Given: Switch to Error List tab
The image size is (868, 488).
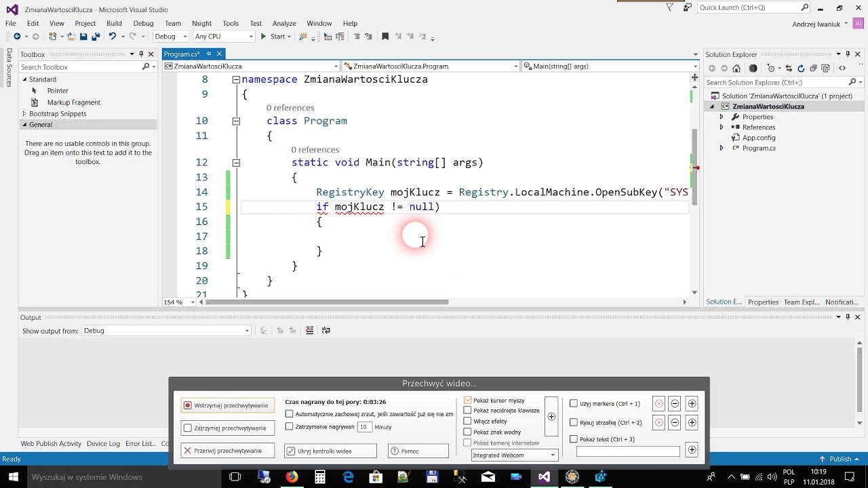Looking at the screenshot, I should coord(140,443).
